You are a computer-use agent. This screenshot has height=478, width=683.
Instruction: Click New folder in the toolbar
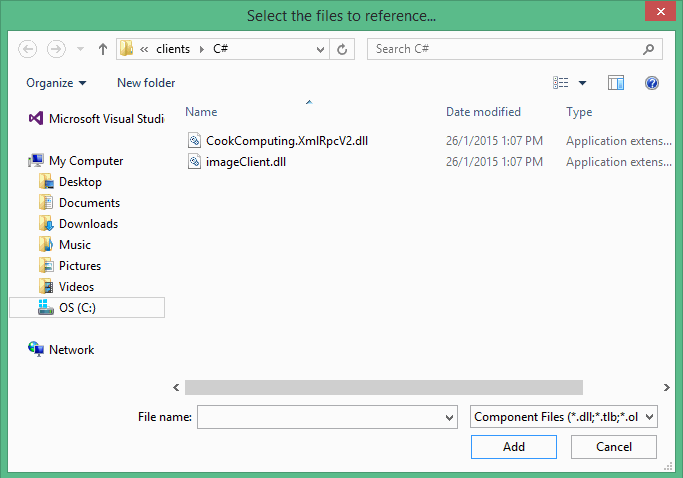[146, 83]
